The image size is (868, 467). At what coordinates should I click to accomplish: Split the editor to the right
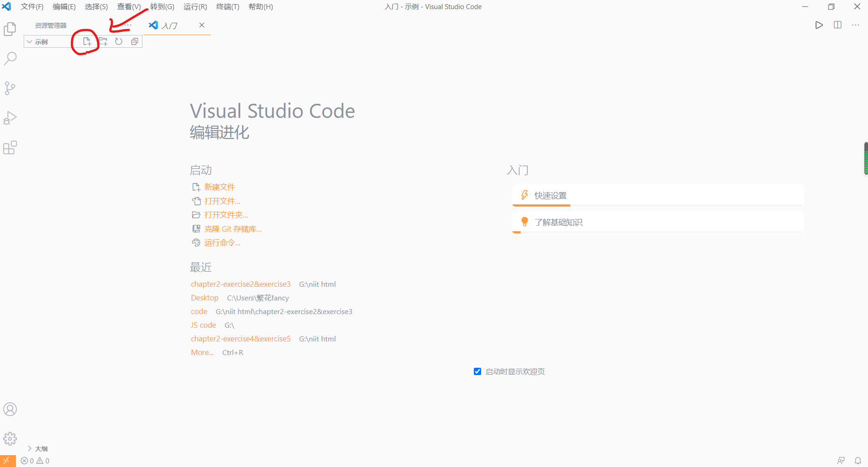[x=838, y=25]
